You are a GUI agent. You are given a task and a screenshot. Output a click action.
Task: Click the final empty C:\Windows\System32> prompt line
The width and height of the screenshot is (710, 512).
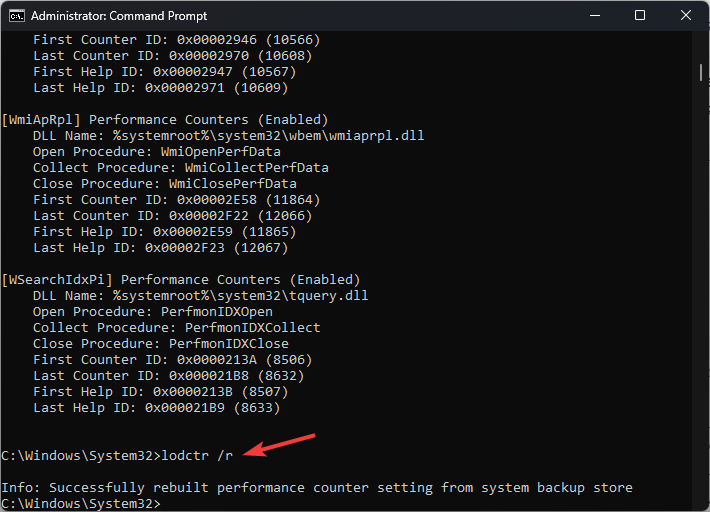(x=82, y=503)
